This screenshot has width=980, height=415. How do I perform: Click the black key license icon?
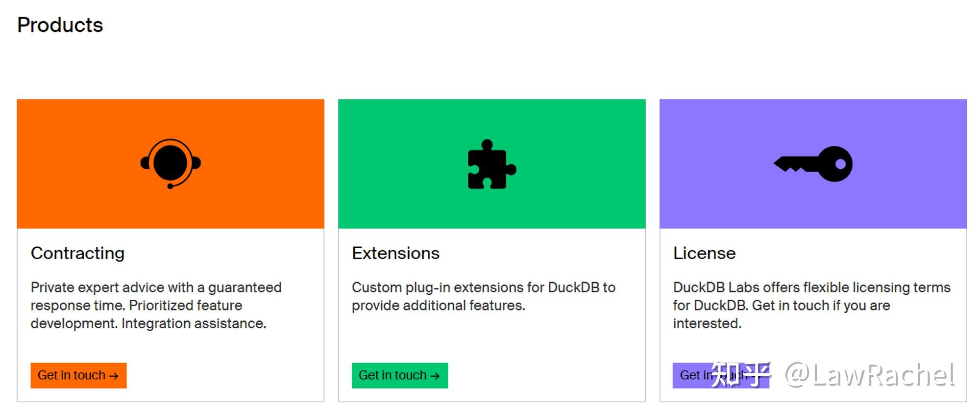click(813, 164)
